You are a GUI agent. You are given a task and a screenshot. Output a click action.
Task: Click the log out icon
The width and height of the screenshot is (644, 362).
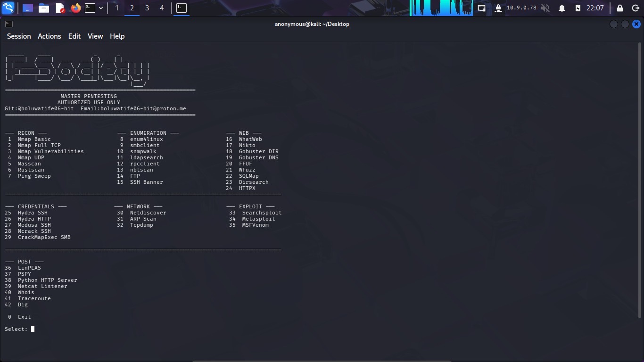click(636, 8)
